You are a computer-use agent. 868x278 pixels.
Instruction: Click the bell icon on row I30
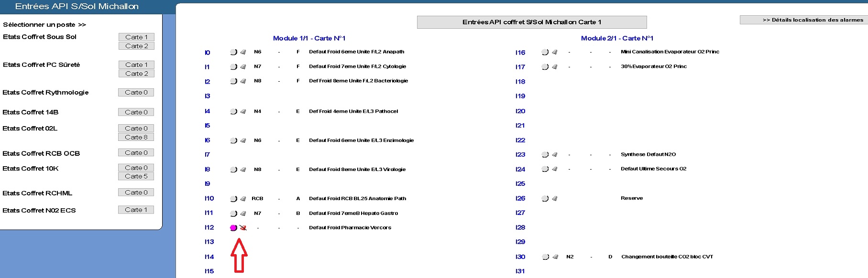click(x=555, y=257)
